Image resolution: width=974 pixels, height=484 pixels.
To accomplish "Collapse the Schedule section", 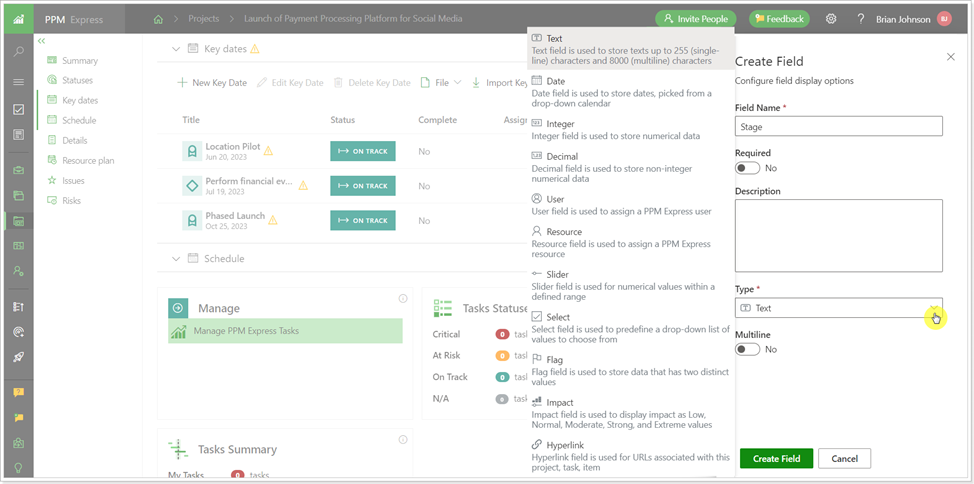I will 176,258.
